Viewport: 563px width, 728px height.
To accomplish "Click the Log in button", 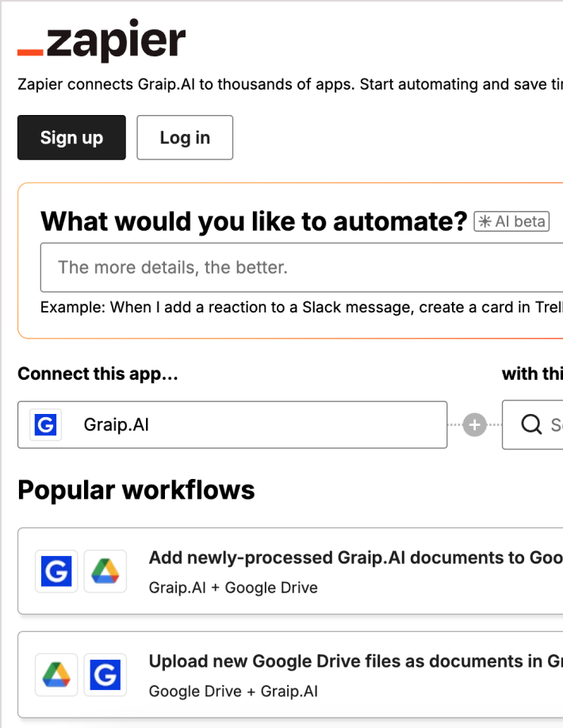I will (x=185, y=137).
